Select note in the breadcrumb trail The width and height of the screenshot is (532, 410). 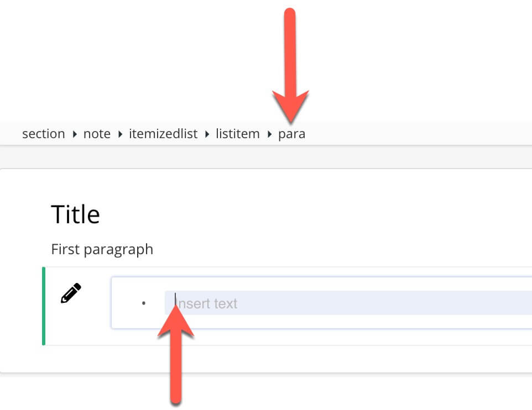[x=97, y=133]
